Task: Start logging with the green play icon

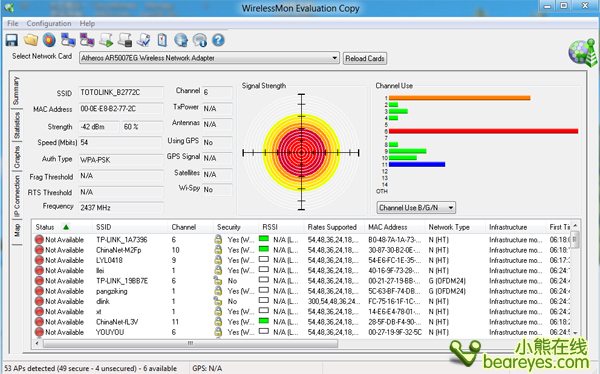Action: click(x=106, y=40)
